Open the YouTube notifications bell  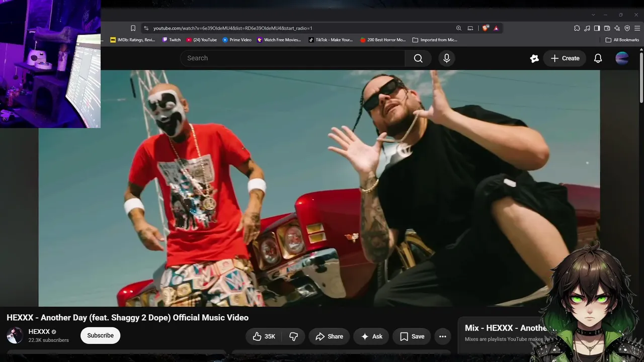598,58
